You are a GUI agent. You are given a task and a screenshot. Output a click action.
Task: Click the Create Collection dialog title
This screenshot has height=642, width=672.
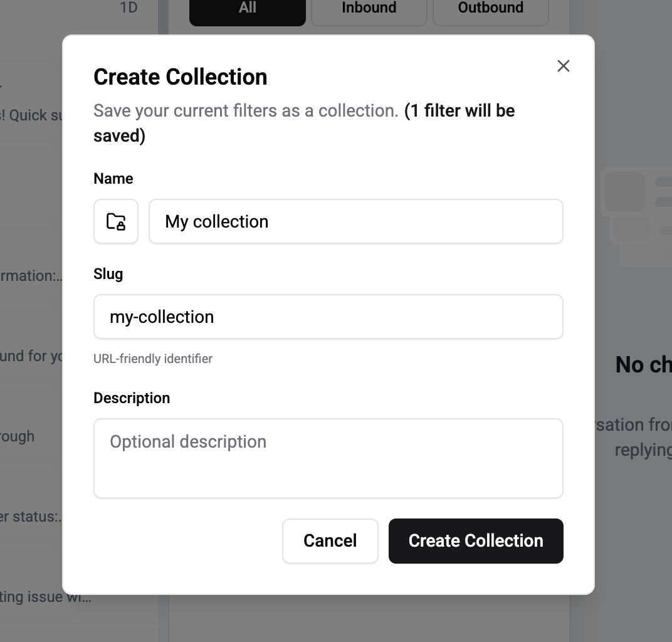pyautogui.click(x=180, y=76)
